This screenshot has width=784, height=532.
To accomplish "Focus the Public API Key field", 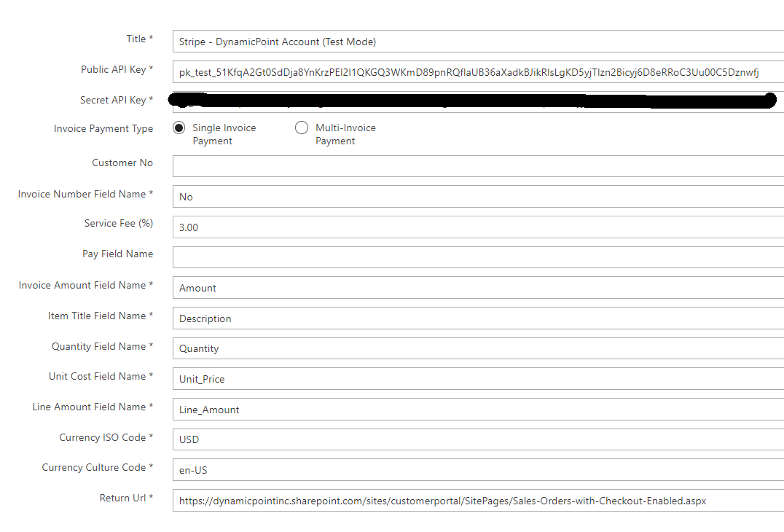I will tap(478, 72).
